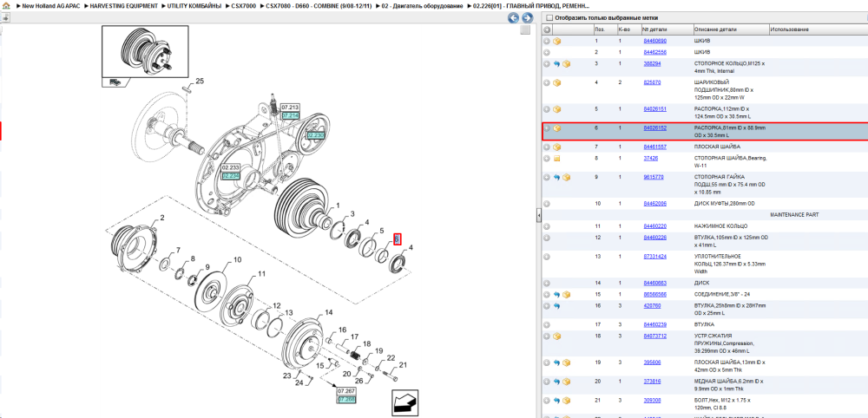Click blue supersession arrow for 9615770
This screenshot has height=418, width=868.
pos(557,178)
